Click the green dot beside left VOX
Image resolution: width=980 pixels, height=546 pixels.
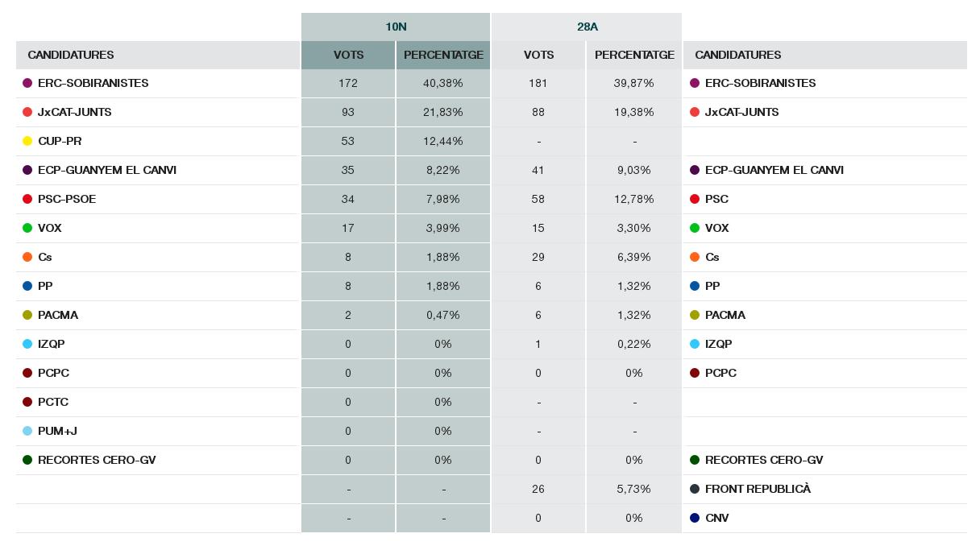[27, 228]
